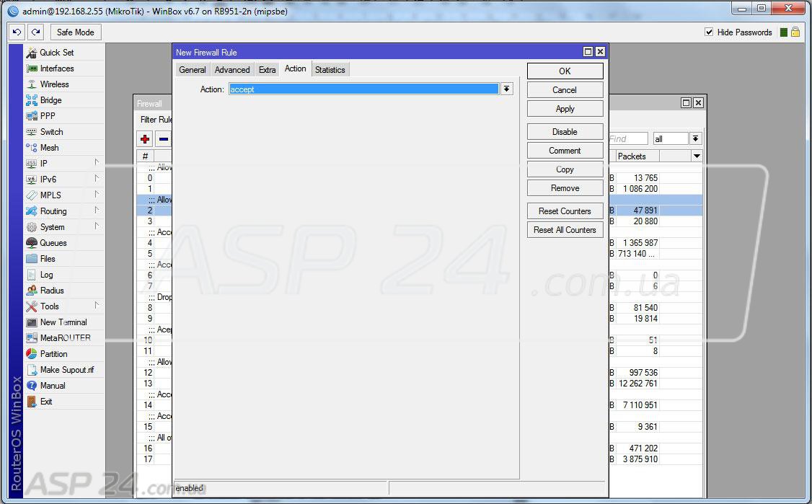812x504 pixels.
Task: Click the red plus add rule icon
Action: coord(145,139)
